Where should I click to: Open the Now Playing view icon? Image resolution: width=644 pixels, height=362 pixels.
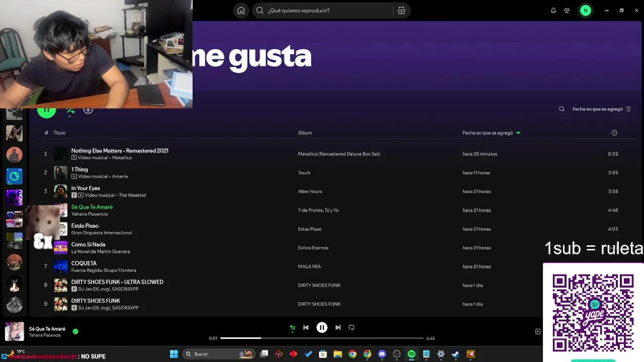[538, 332]
